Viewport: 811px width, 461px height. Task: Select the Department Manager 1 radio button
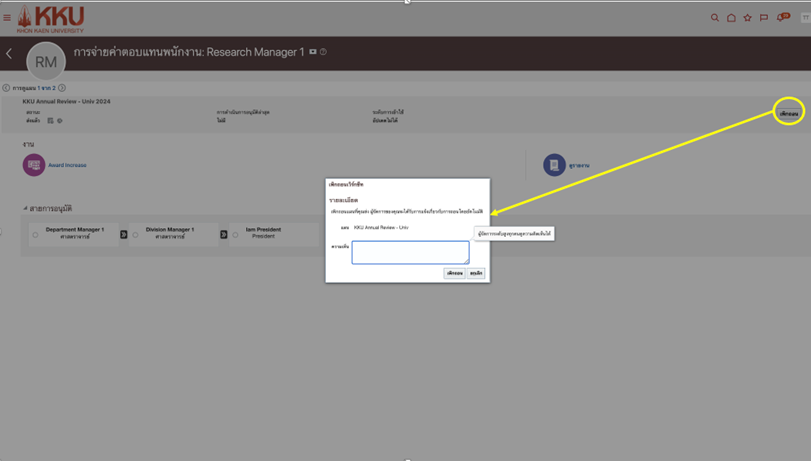tap(35, 235)
